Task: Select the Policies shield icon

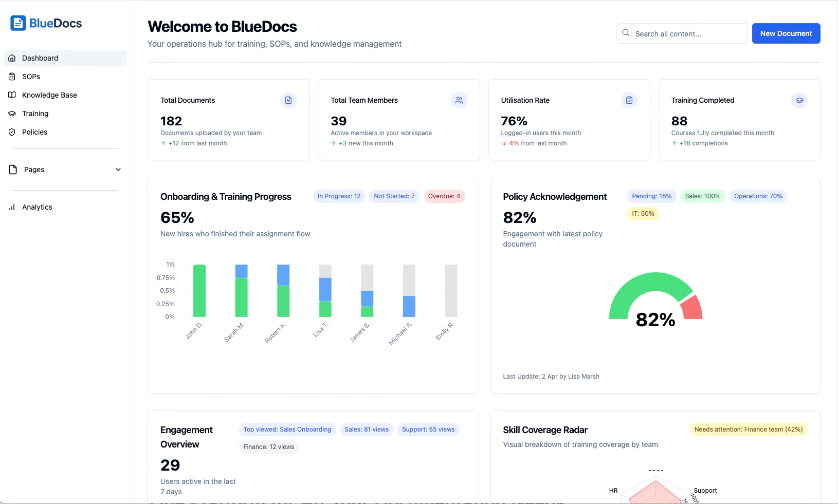Action: [x=12, y=132]
